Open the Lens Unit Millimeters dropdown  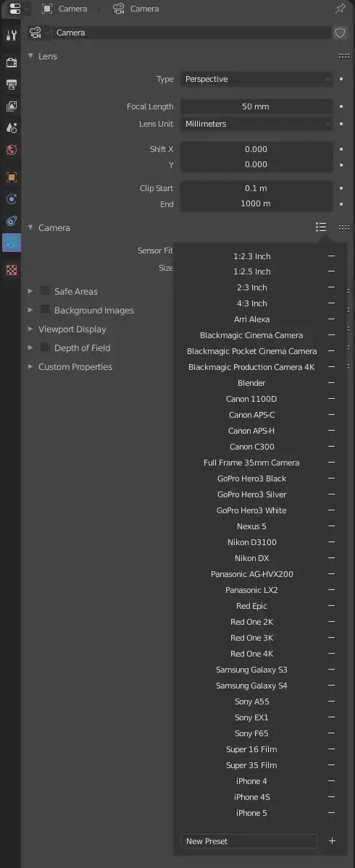pyautogui.click(x=257, y=124)
